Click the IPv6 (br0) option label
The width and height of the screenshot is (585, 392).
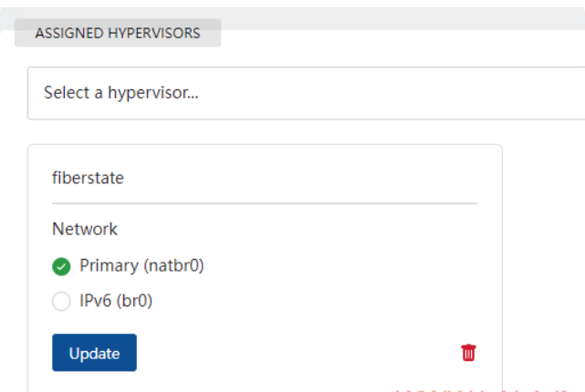pos(116,301)
